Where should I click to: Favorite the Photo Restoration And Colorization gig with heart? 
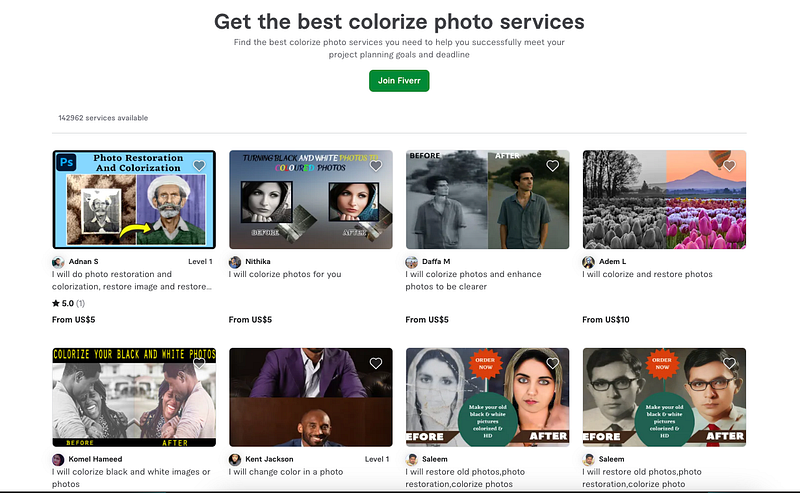(199, 166)
